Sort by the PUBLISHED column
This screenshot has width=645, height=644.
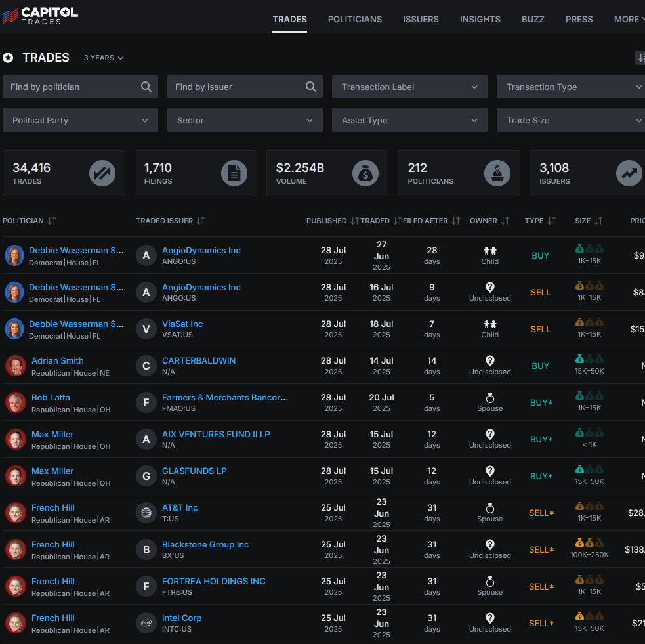click(333, 221)
